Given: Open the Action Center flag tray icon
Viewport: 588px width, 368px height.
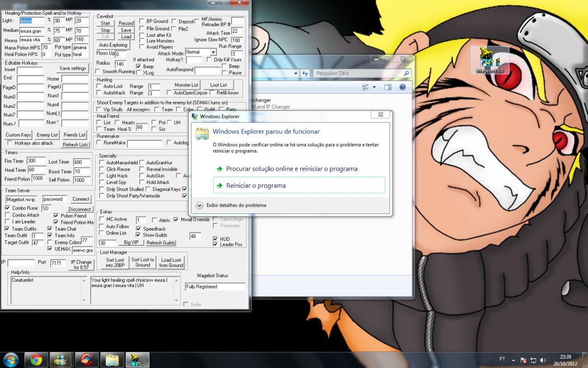Looking at the screenshot, I should (523, 360).
